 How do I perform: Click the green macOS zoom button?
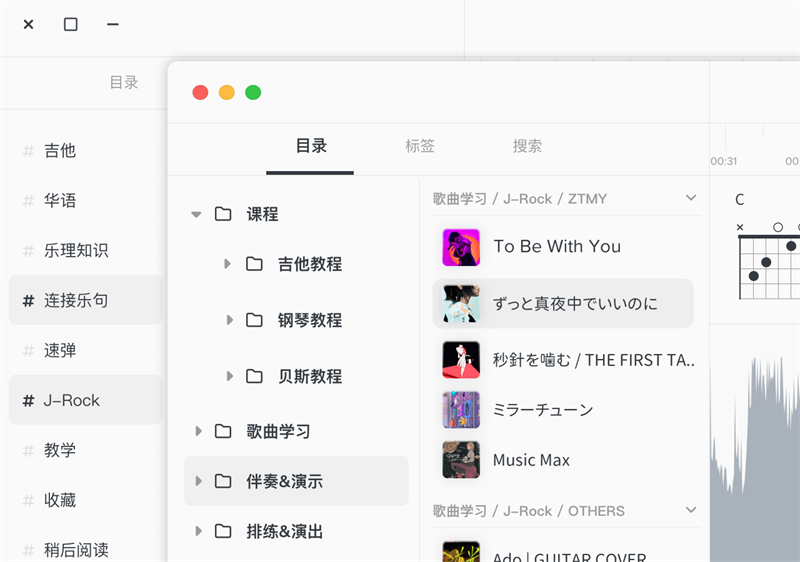pos(253,92)
